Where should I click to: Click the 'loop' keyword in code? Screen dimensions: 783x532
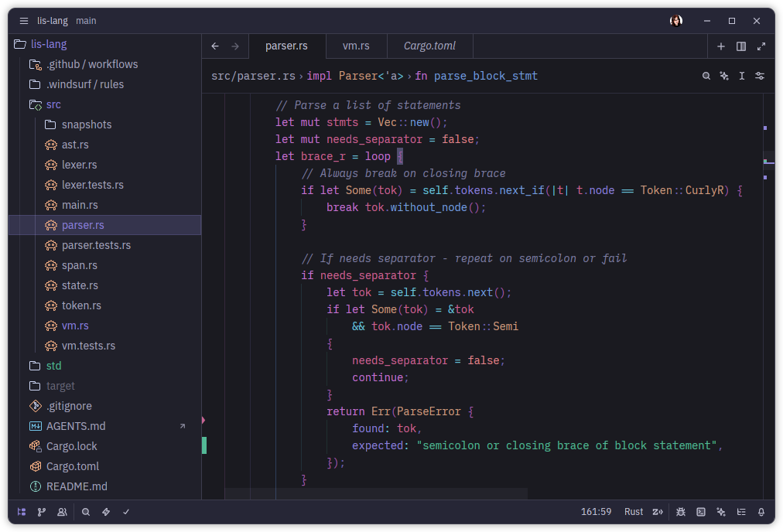click(378, 156)
